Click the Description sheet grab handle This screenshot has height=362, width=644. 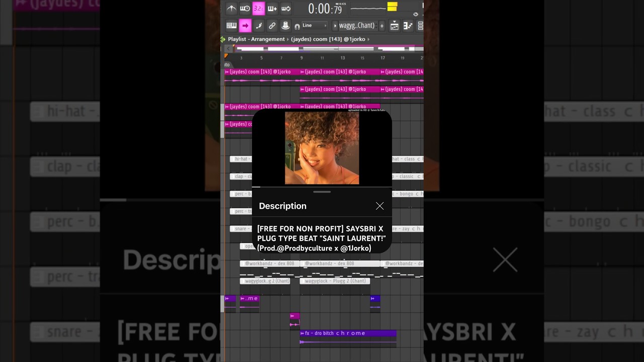pos(322,192)
